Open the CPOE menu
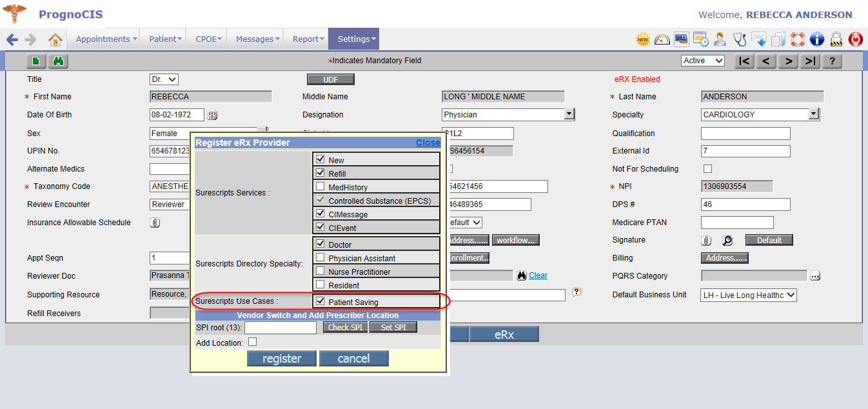Viewport: 868px width, 409px height. point(208,39)
